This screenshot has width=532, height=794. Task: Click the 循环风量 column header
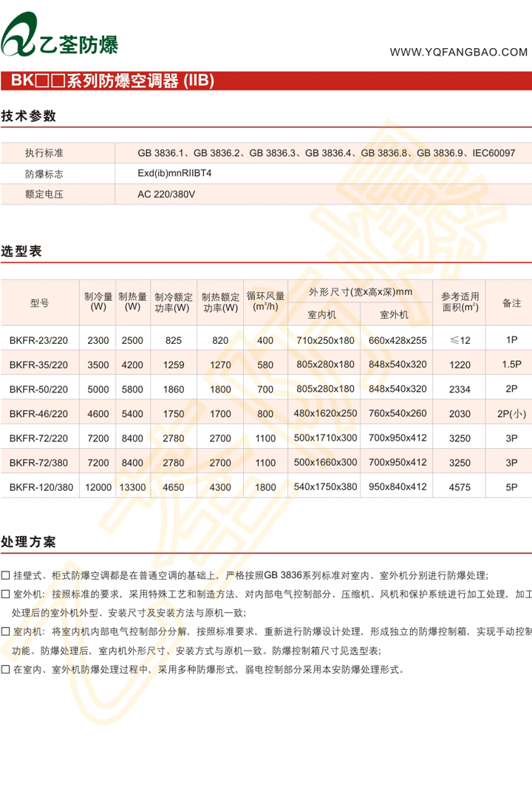click(265, 301)
